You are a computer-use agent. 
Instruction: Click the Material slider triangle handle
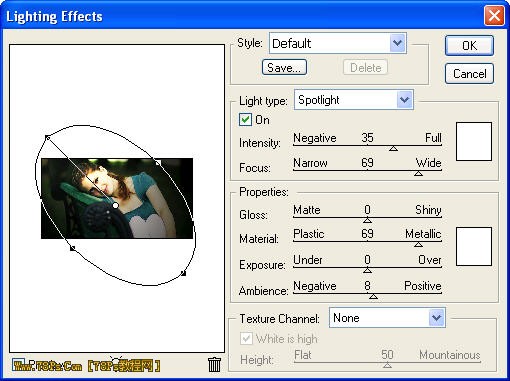tap(418, 245)
